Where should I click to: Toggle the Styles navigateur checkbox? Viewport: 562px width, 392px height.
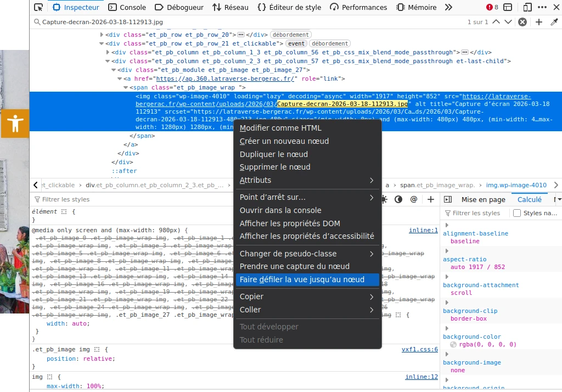pos(517,213)
